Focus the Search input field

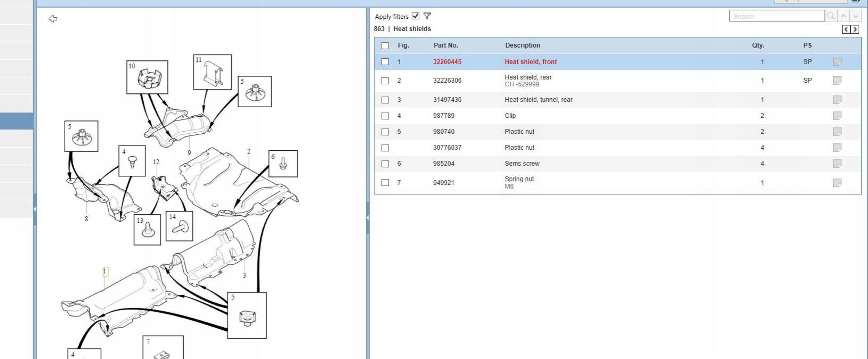[x=777, y=16]
